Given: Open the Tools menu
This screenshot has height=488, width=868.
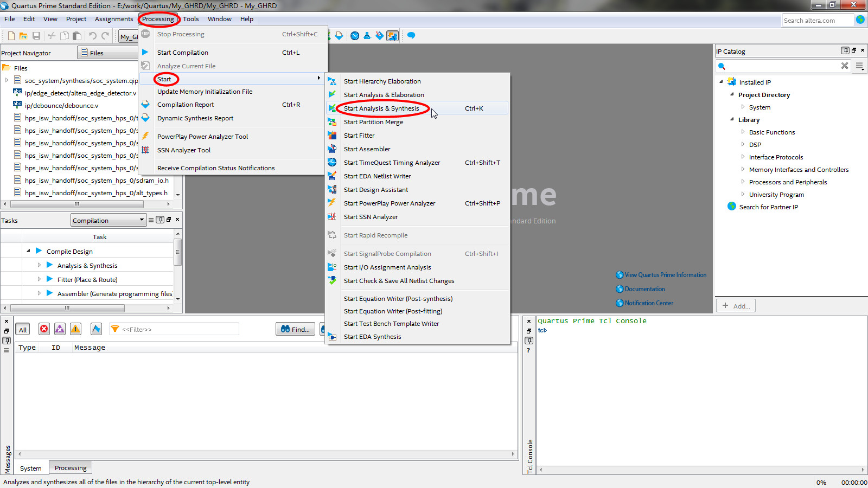Looking at the screenshot, I should point(190,19).
